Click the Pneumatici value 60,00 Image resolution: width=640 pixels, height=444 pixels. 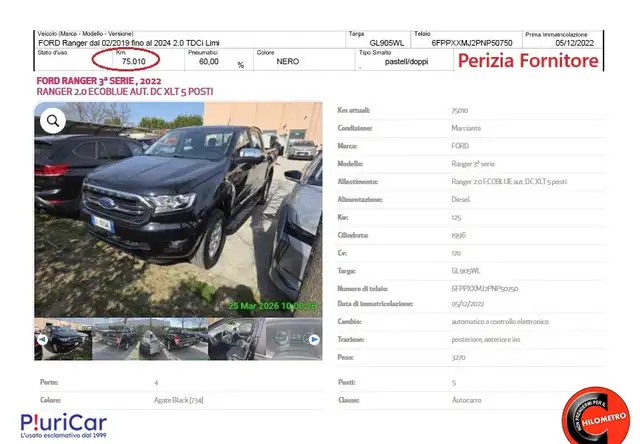click(x=209, y=61)
